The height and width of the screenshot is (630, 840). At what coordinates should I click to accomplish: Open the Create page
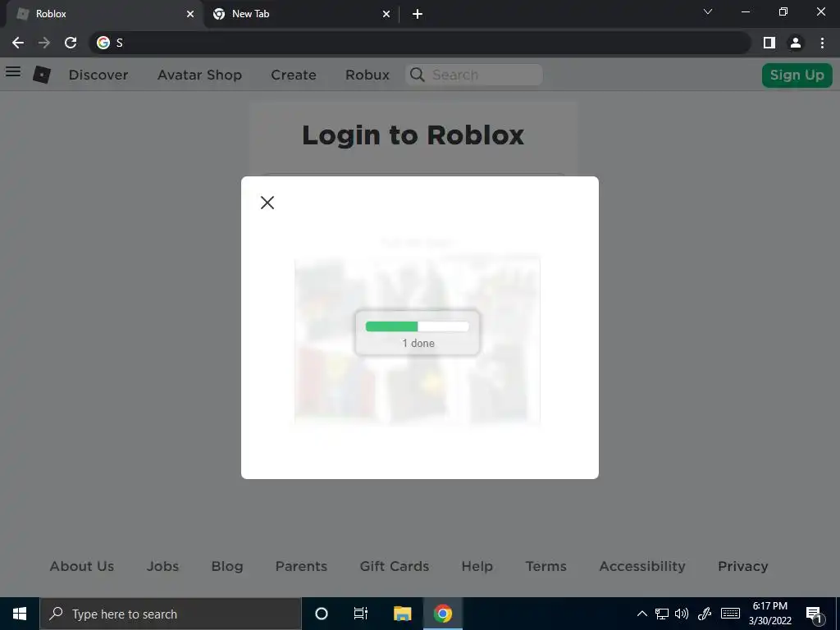294,75
